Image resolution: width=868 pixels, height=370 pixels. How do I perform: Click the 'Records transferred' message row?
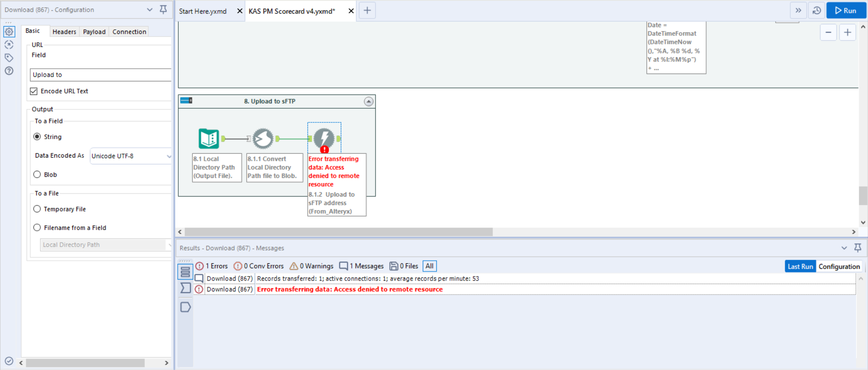[x=524, y=279]
